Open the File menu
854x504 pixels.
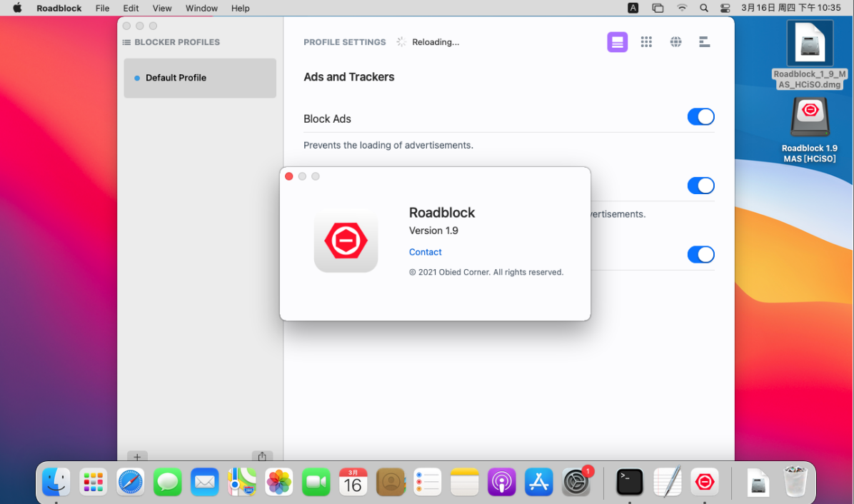pos(102,8)
